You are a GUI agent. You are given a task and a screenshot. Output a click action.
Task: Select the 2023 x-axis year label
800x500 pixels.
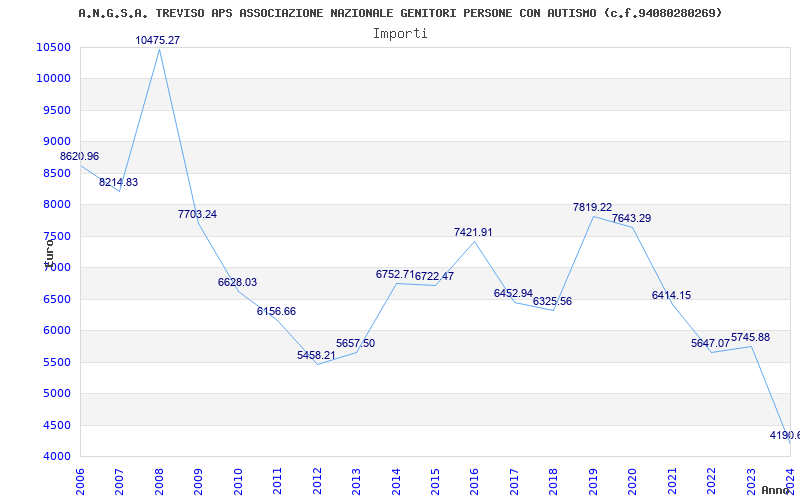point(751,482)
